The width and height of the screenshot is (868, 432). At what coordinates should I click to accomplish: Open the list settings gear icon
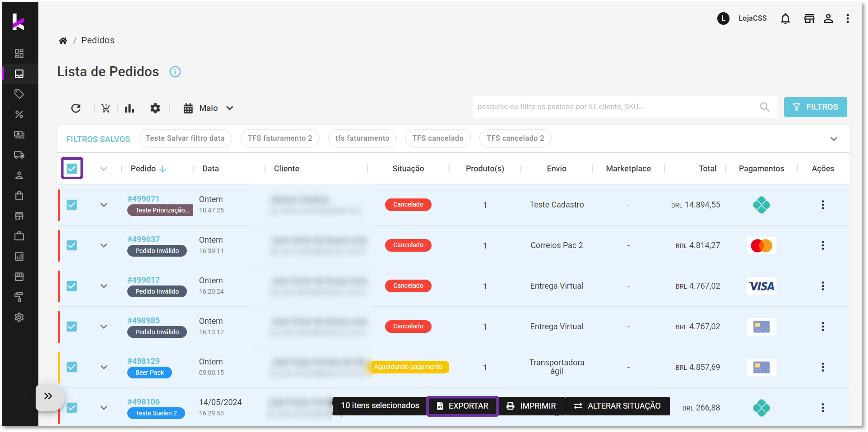pos(155,108)
